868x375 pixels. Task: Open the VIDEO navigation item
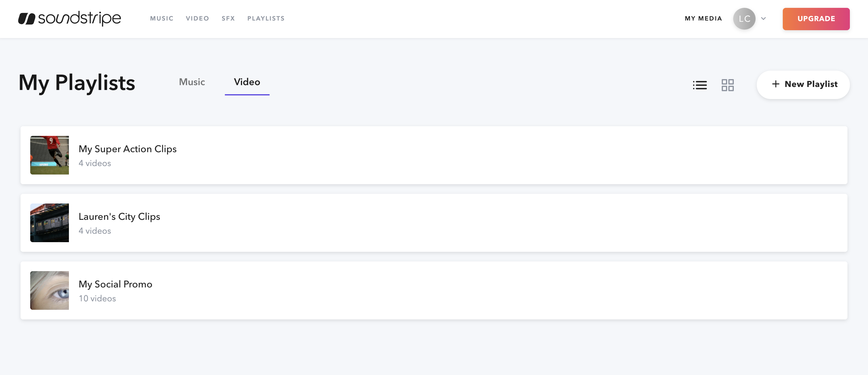point(198,18)
